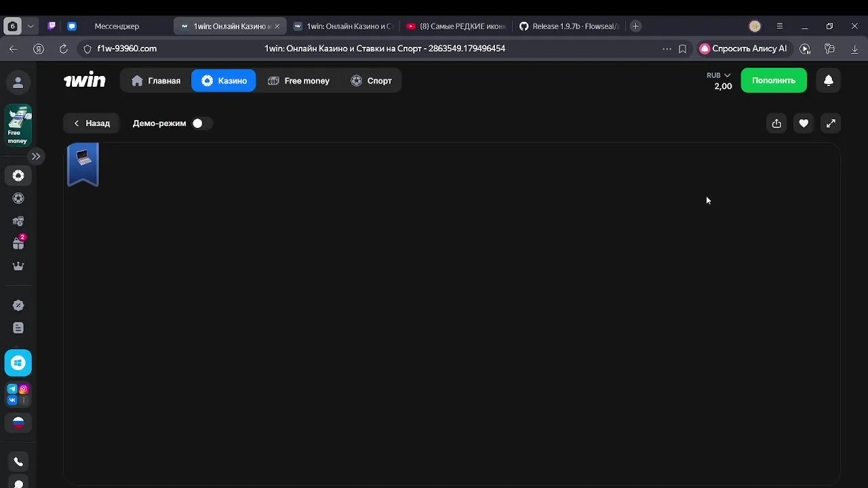Open notifications bell
The image size is (868, 488).
[828, 81]
